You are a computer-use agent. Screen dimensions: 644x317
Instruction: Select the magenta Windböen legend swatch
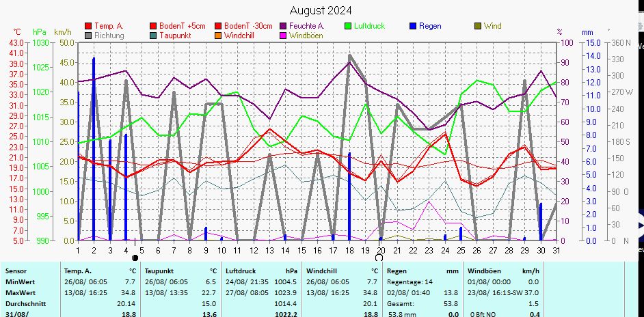[282, 36]
